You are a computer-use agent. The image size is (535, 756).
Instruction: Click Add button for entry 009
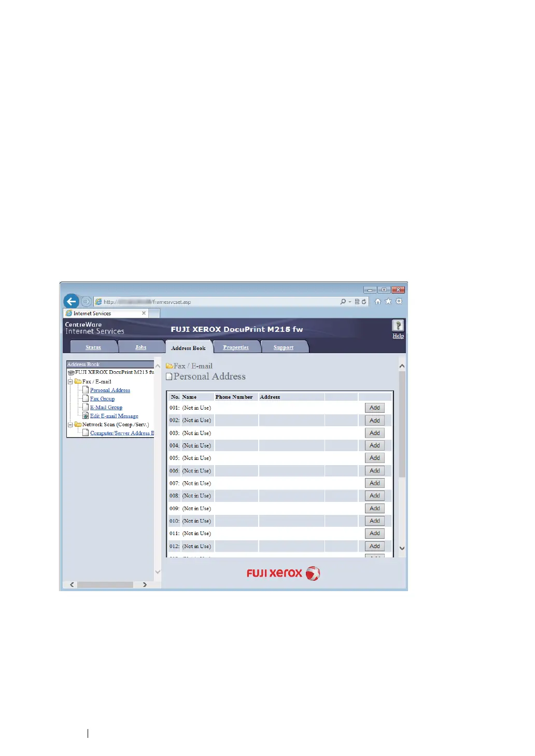tap(375, 509)
